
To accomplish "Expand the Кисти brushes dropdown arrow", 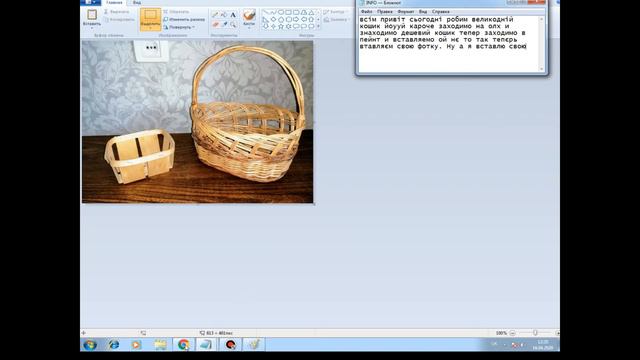I will click(x=249, y=28).
